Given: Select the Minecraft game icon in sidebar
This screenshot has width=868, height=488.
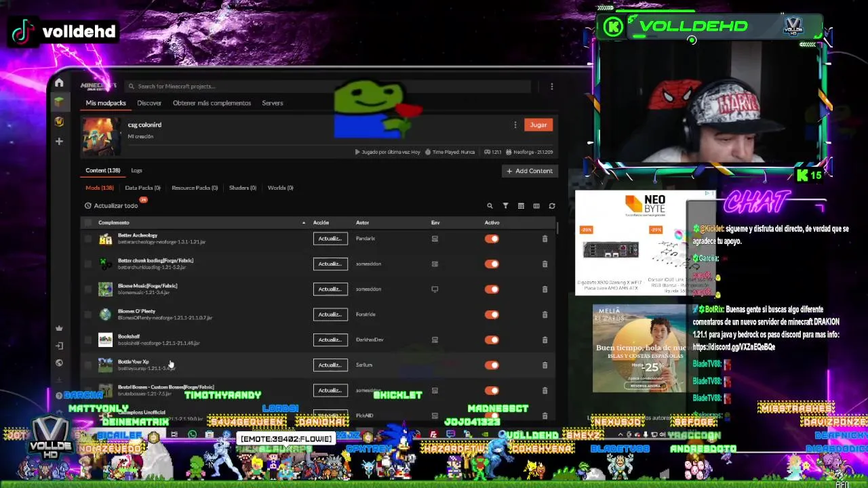Looking at the screenshot, I should [x=59, y=102].
